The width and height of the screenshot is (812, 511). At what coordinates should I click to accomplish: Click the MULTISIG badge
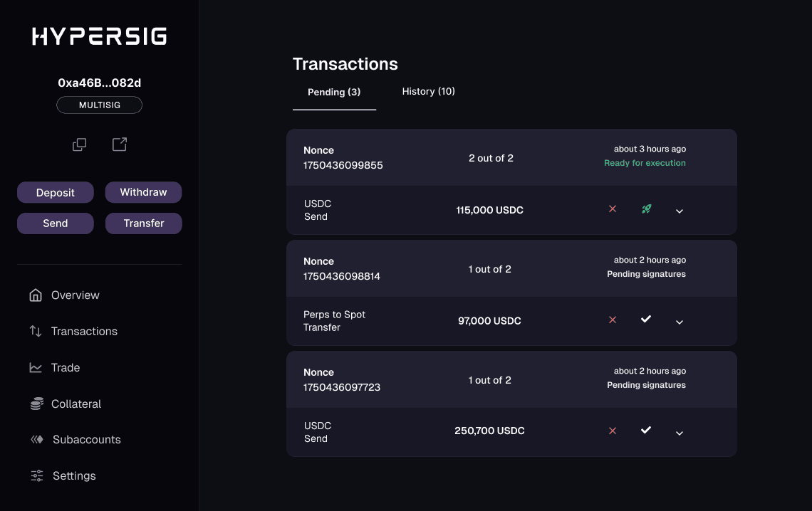point(99,105)
